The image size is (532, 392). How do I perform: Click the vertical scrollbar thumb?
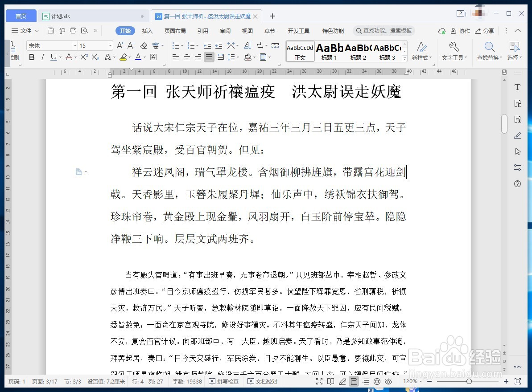point(504,124)
